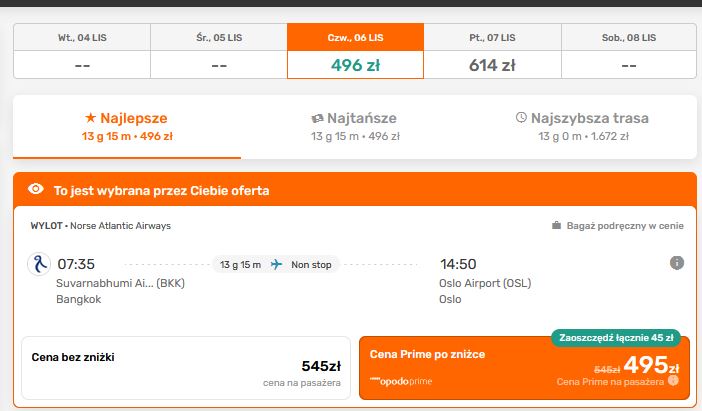Viewport: 702px width, 411px height.
Task: Select Śr., 05 LIS date
Action: coord(219,51)
